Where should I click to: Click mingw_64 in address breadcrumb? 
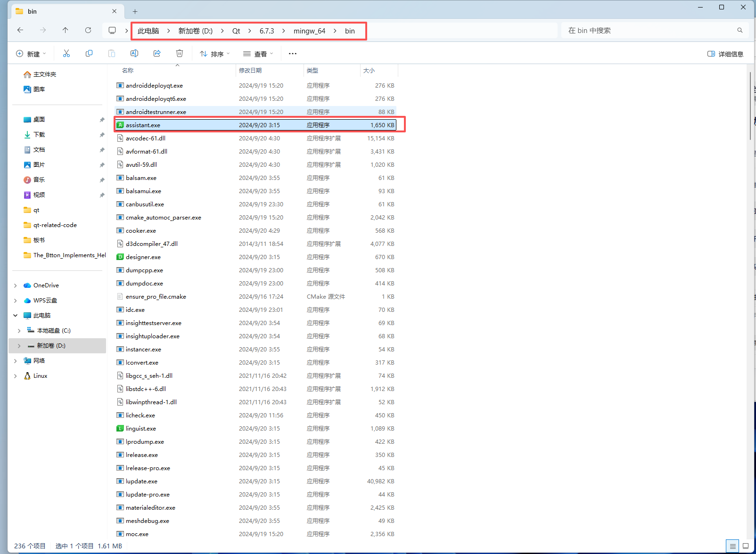[x=310, y=31]
